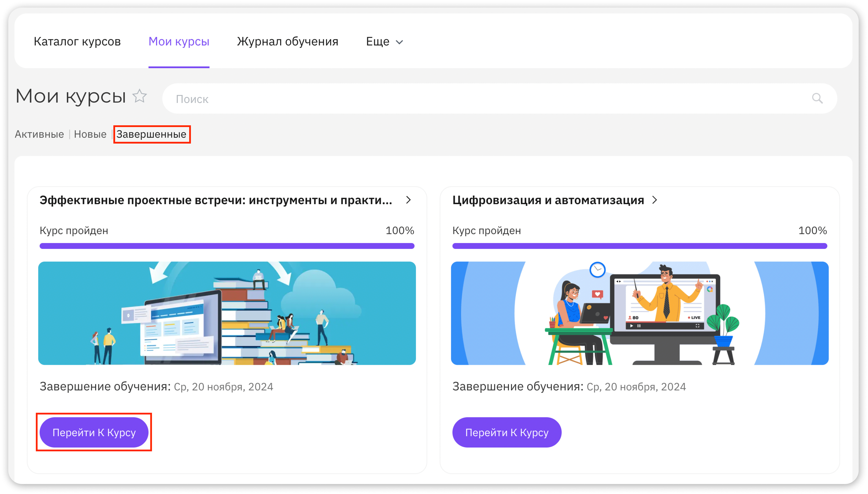Select the Мои курсы tab
Viewport: 868px width, 494px height.
[x=179, y=41]
